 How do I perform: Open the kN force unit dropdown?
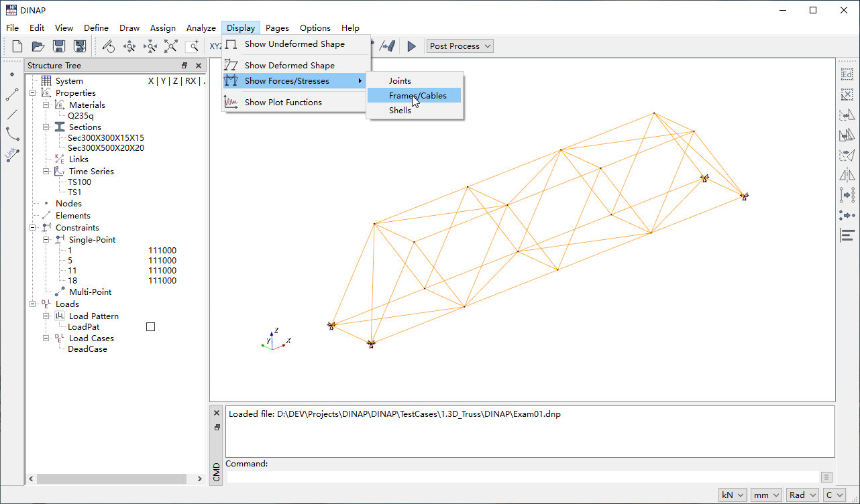(732, 495)
